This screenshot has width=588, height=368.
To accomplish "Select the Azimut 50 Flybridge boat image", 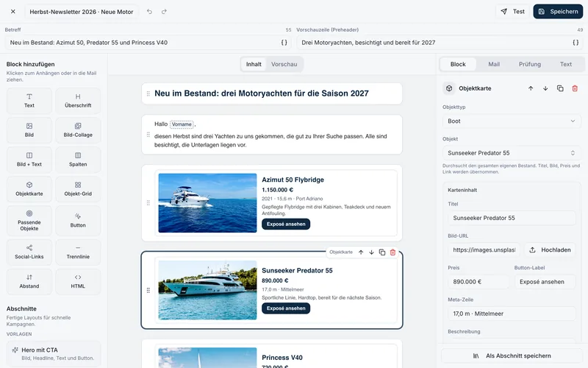I will coord(207,203).
